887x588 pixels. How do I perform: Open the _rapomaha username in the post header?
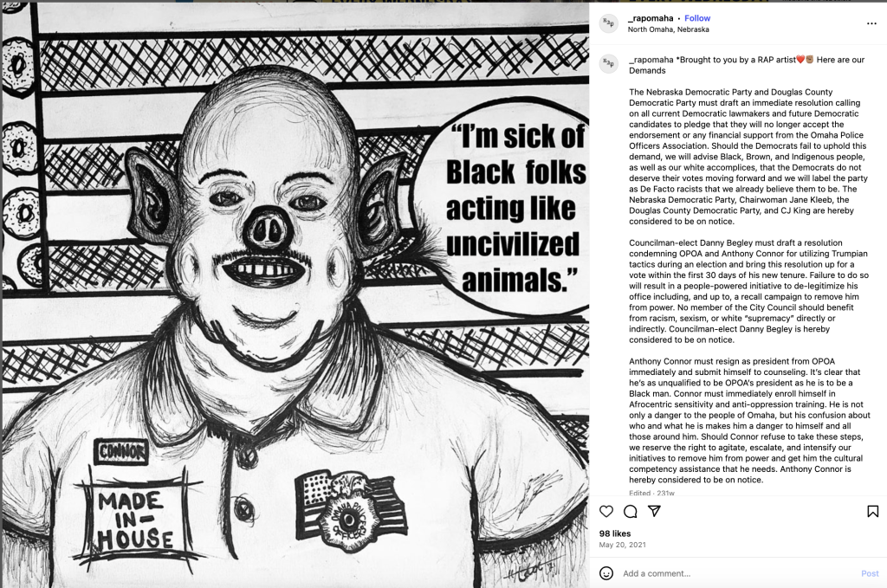(x=651, y=18)
